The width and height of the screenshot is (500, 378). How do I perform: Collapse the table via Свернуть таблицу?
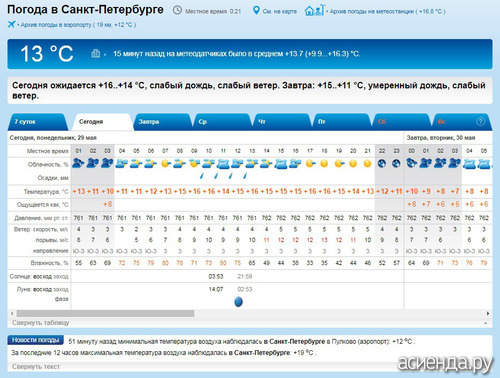pyautogui.click(x=41, y=323)
